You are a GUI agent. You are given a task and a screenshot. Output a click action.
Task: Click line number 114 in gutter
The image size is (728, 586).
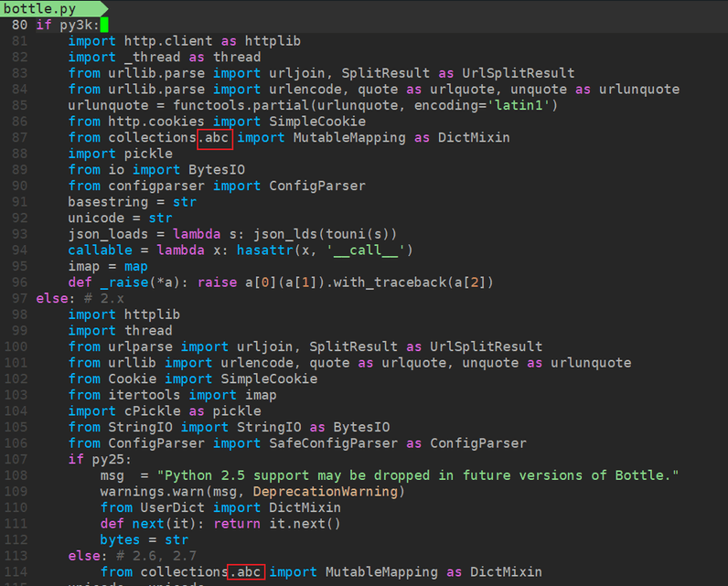[x=16, y=571]
